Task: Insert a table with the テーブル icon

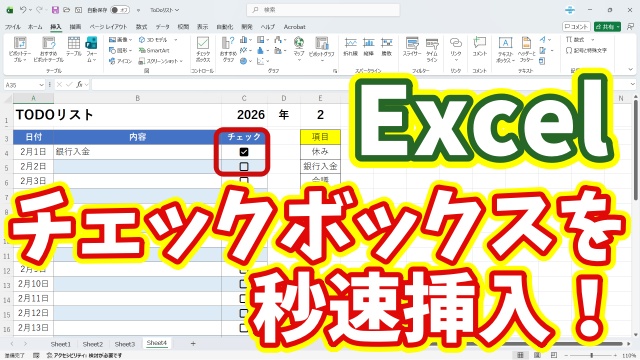Action: tap(74, 46)
